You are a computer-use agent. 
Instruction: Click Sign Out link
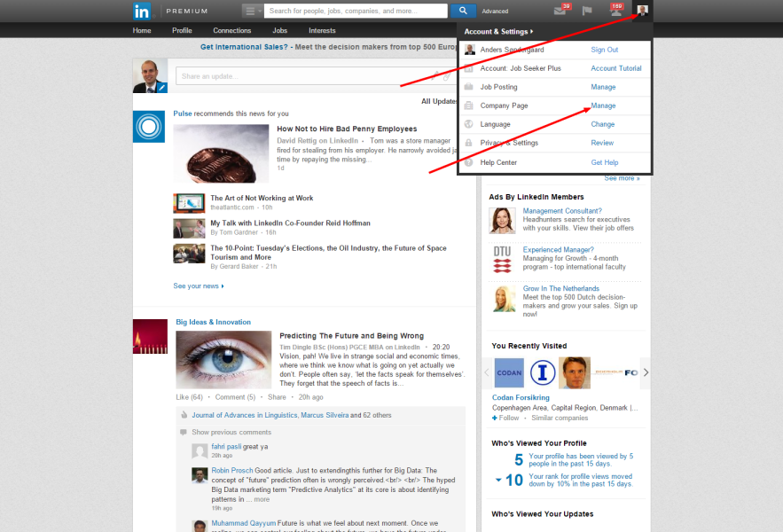(604, 50)
